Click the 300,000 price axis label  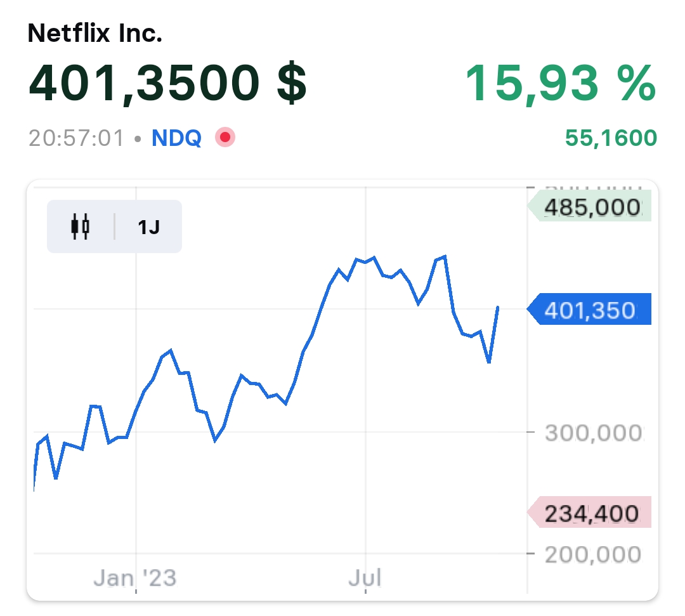(x=593, y=433)
